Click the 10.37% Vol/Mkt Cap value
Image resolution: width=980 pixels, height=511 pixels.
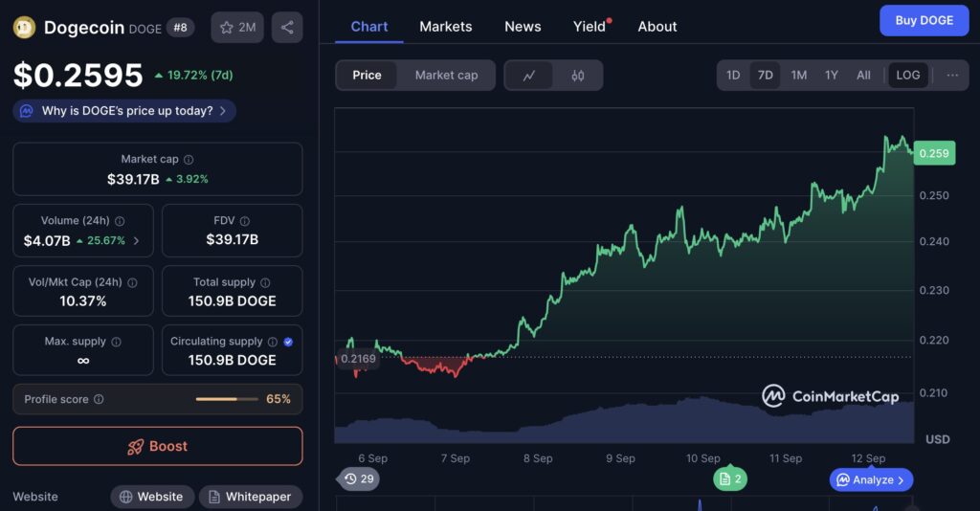tap(83, 301)
